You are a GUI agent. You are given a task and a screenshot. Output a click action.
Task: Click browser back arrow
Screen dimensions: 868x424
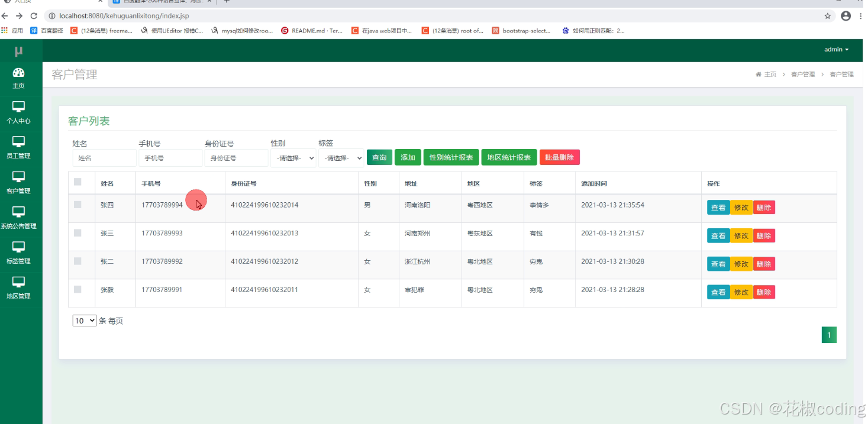tap(5, 16)
